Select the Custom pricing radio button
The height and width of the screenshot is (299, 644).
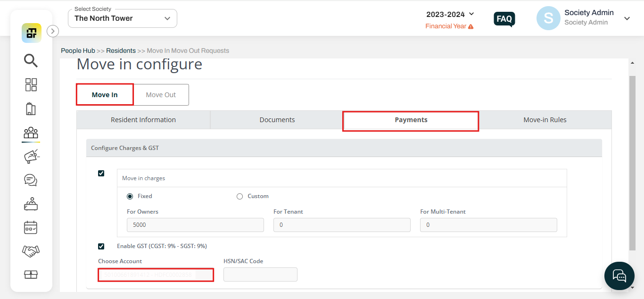tap(239, 196)
